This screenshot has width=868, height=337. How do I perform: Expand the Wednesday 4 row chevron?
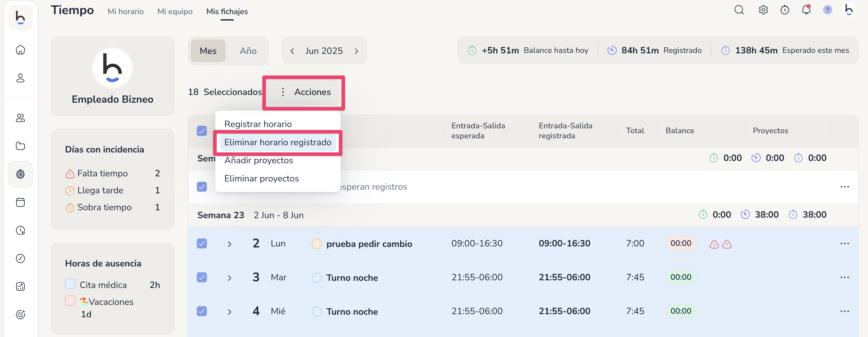coord(229,312)
